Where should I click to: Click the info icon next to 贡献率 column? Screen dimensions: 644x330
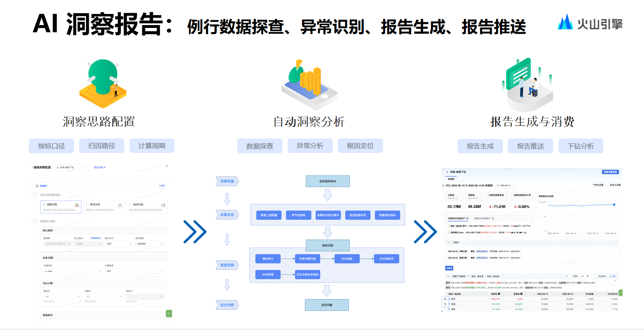[x=499, y=294]
